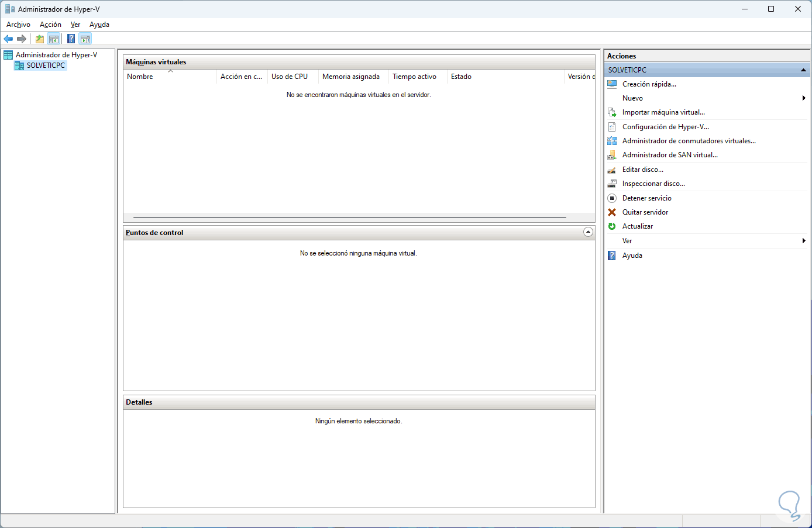This screenshot has width=812, height=528.
Task: Toggle the console tree pane toolbar icon
Action: (x=54, y=39)
